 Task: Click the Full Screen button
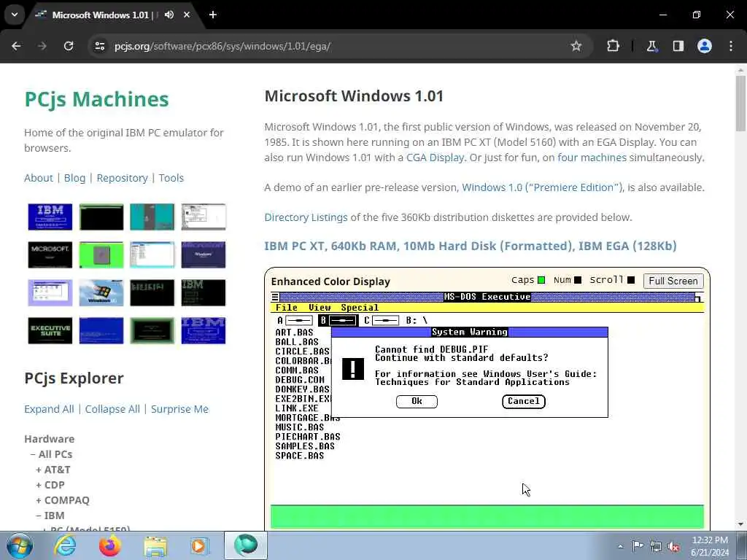(x=673, y=281)
